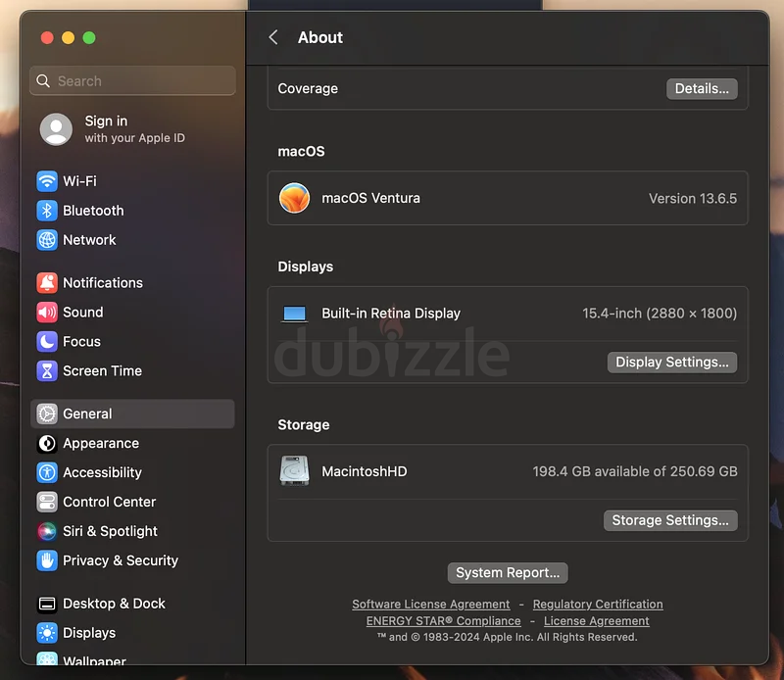The width and height of the screenshot is (784, 680).
Task: Open the License Agreement link
Action: [597, 621]
